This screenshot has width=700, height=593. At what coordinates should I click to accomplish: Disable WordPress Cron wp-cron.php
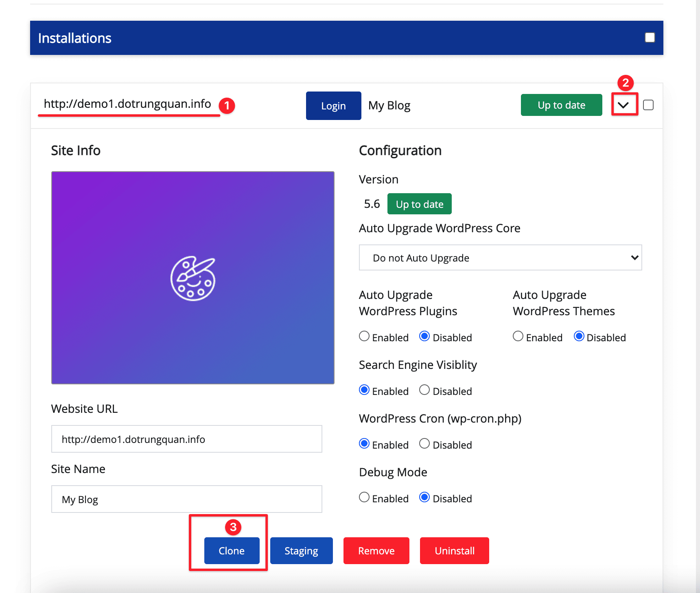[x=424, y=444]
